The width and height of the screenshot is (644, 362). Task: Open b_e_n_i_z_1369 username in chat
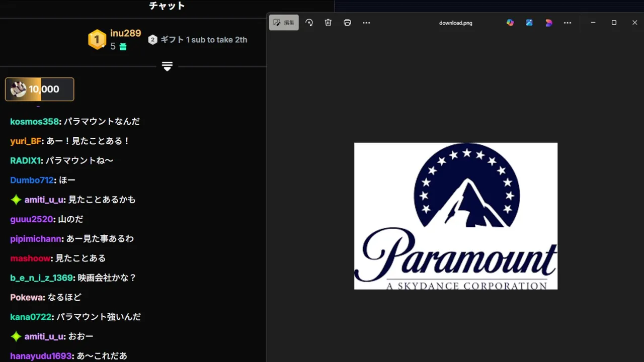click(x=41, y=278)
